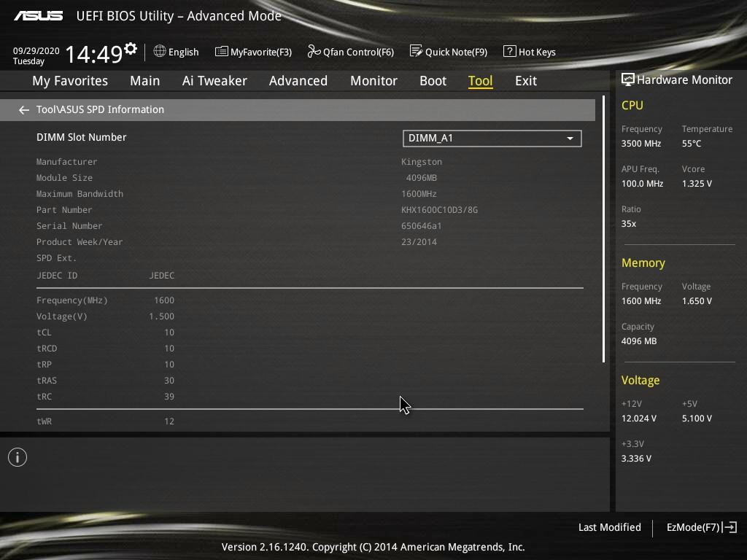Open the Exit tab
This screenshot has height=560, width=747.
coord(526,81)
